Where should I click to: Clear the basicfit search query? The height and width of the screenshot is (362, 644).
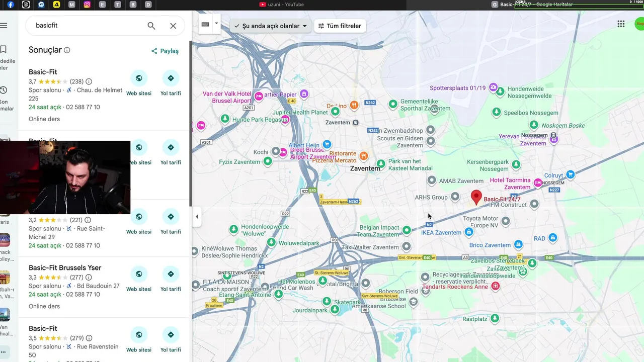[x=173, y=26]
